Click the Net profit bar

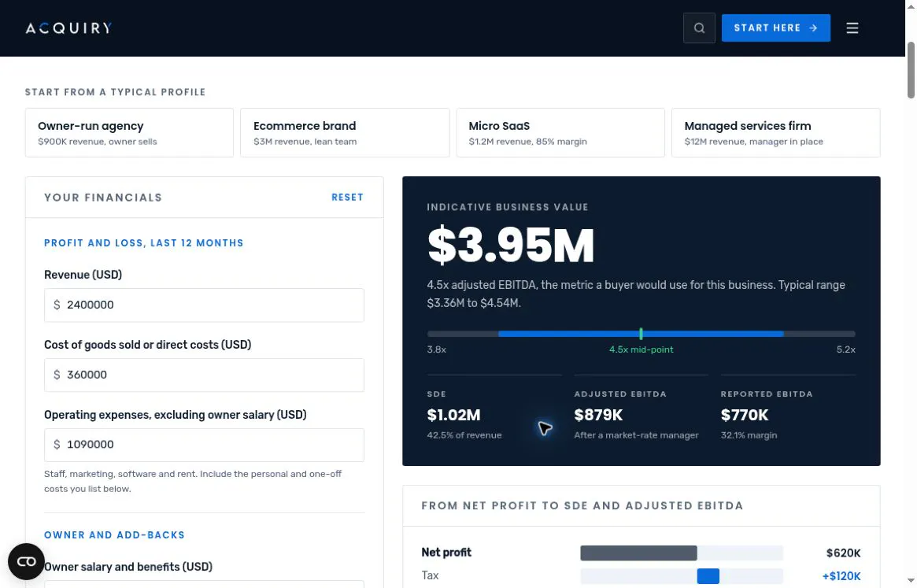pyautogui.click(x=638, y=553)
